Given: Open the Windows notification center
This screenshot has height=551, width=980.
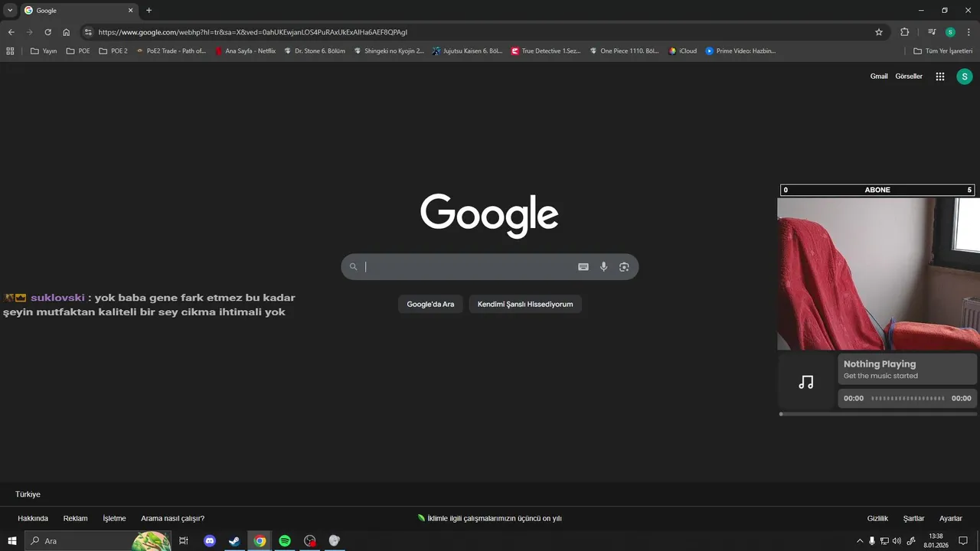Looking at the screenshot, I should 963,541.
